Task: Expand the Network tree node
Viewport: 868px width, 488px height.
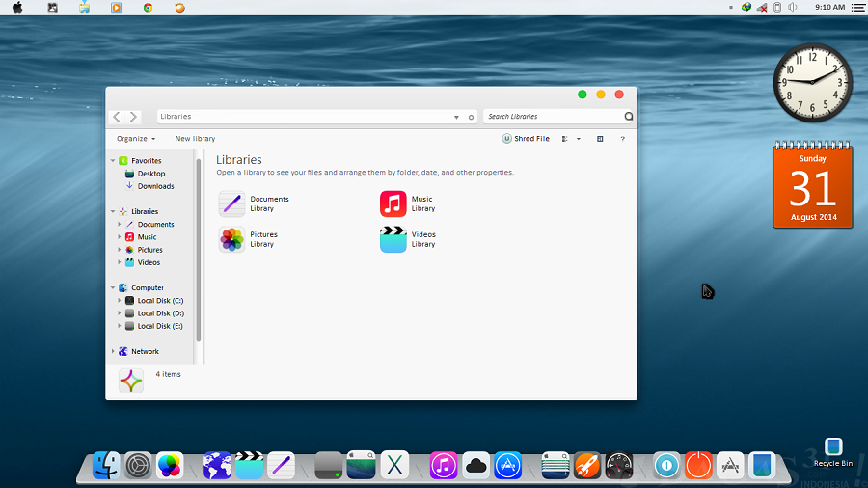Action: (x=113, y=351)
